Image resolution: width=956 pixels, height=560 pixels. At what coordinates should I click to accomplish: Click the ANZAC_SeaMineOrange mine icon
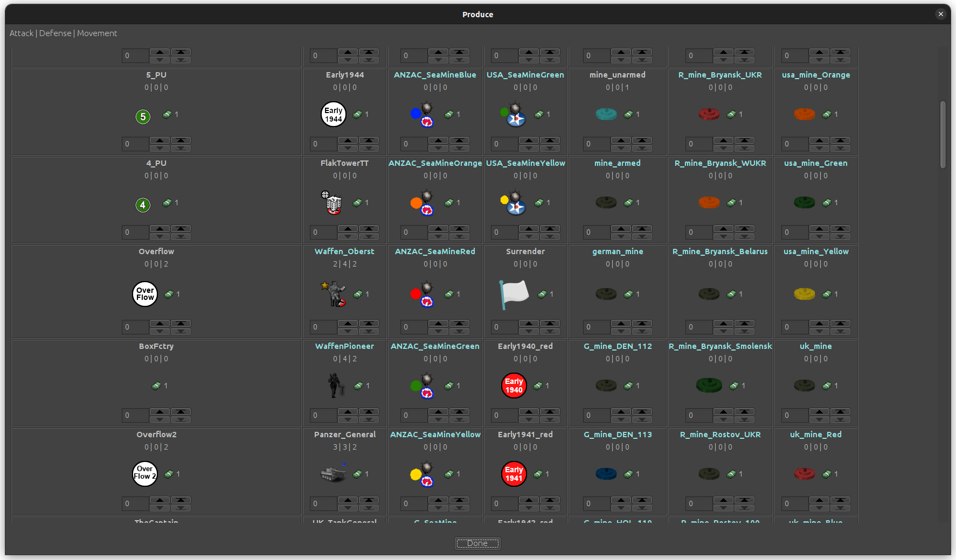(422, 202)
